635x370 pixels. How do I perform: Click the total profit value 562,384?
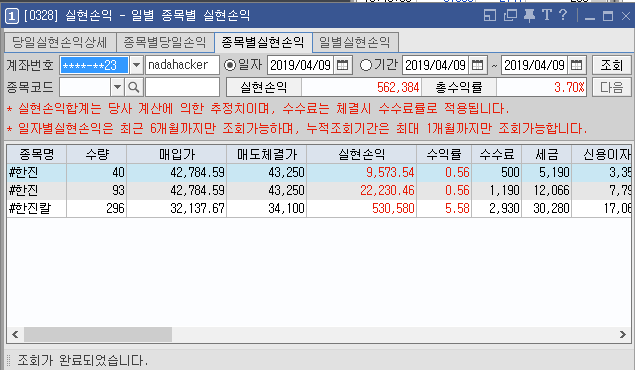[362, 87]
